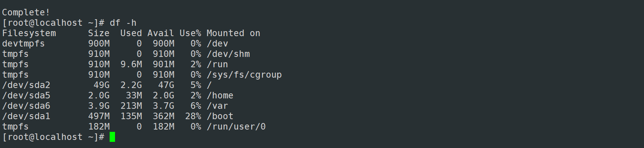This screenshot has width=644, height=148.
Task: Click the '28%' usage value
Action: tap(193, 116)
